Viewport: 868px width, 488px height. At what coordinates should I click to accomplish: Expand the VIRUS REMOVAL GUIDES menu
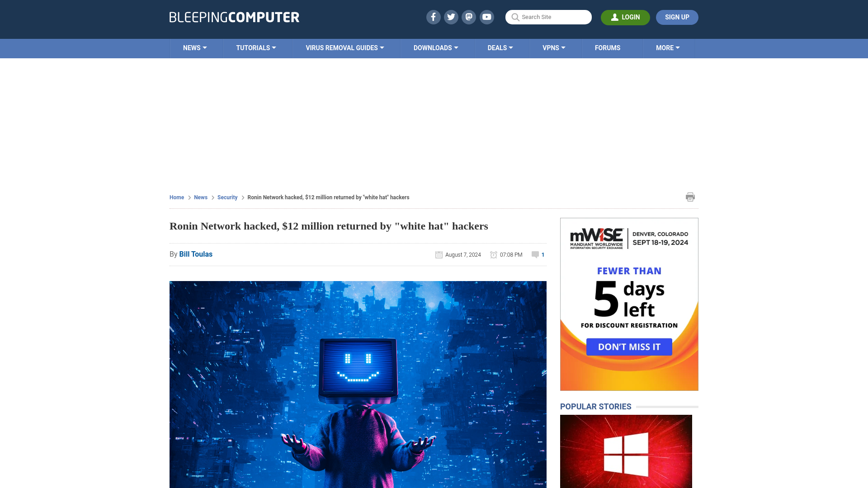click(344, 47)
